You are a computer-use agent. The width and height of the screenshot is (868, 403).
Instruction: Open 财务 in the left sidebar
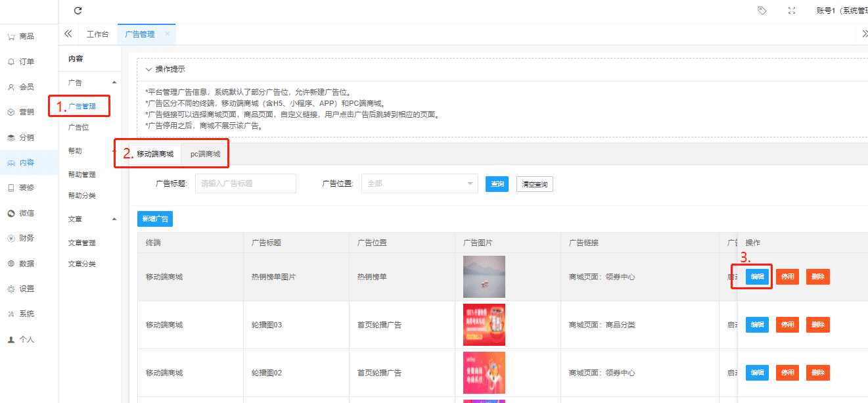click(26, 239)
